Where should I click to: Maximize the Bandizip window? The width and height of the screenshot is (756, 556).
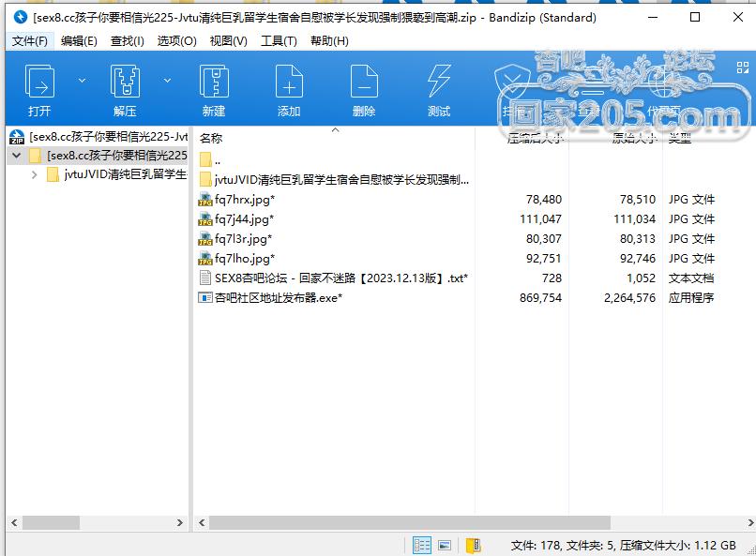[695, 17]
